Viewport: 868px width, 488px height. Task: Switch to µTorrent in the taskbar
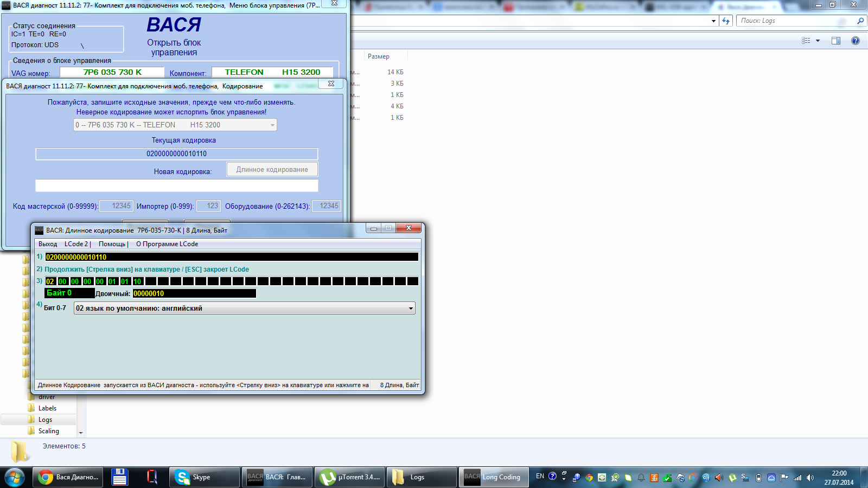tap(349, 477)
